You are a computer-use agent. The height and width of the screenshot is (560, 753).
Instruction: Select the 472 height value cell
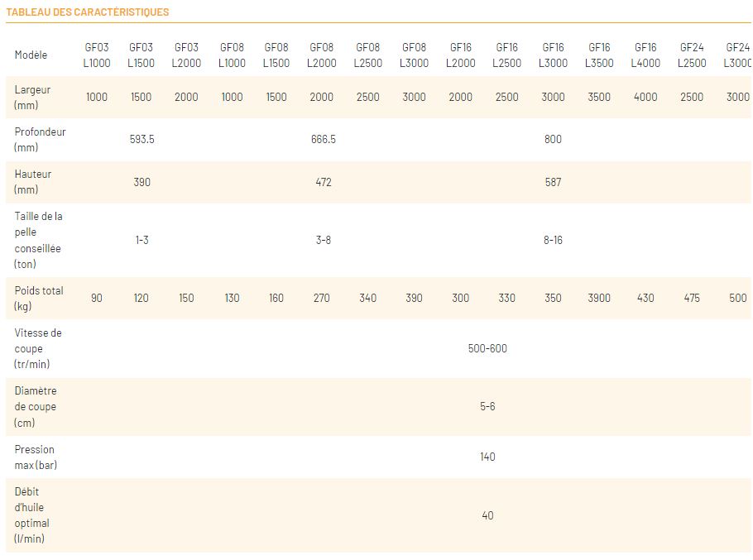coord(323,183)
